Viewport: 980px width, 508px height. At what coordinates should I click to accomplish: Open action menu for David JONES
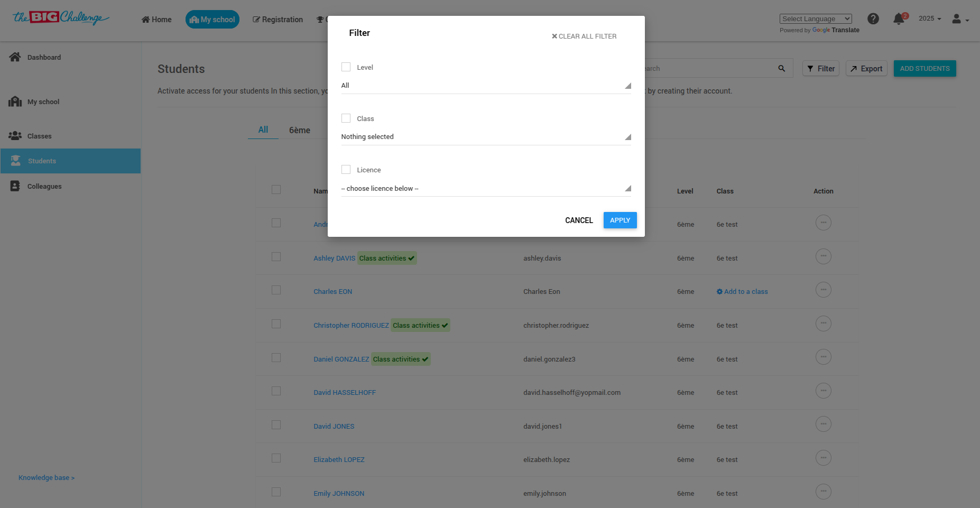click(x=824, y=424)
